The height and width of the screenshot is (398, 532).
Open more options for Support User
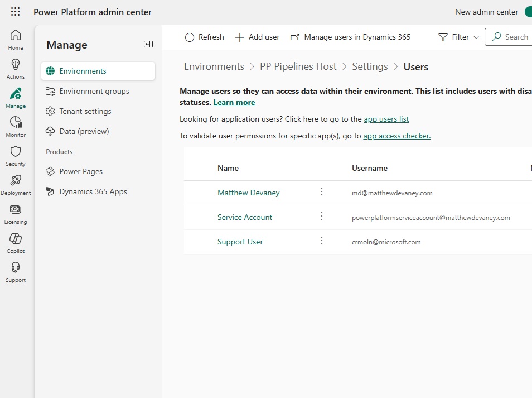tap(322, 241)
